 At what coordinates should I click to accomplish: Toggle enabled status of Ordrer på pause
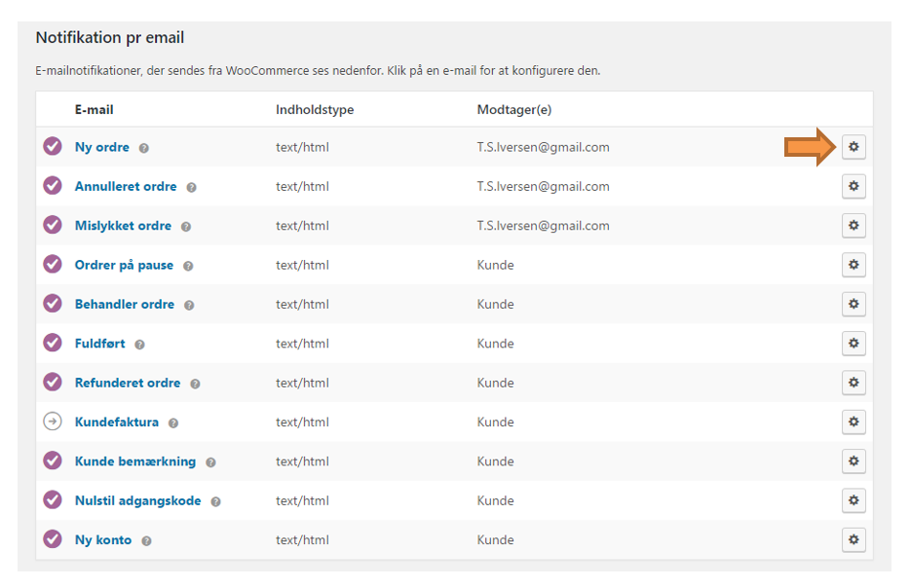coord(53,265)
